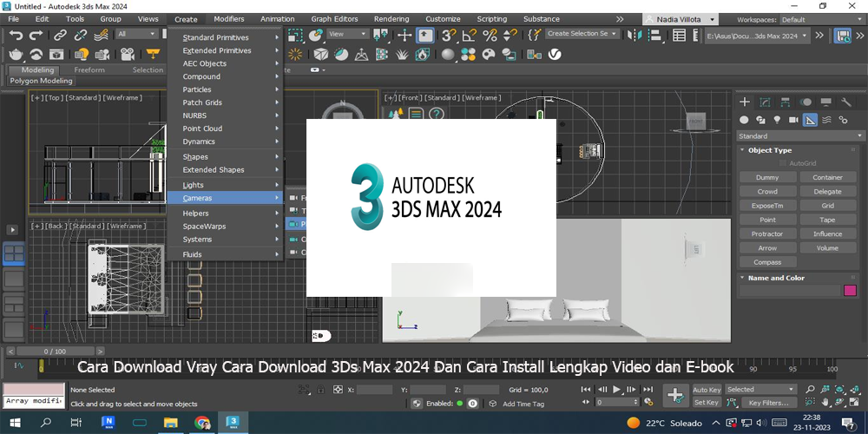Click the camera icon on second toolbar row

click(x=128, y=54)
